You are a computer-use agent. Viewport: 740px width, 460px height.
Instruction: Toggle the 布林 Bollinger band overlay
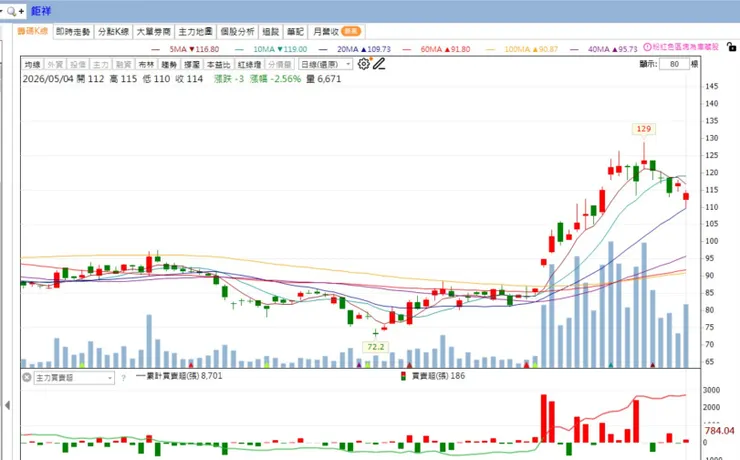click(146, 64)
